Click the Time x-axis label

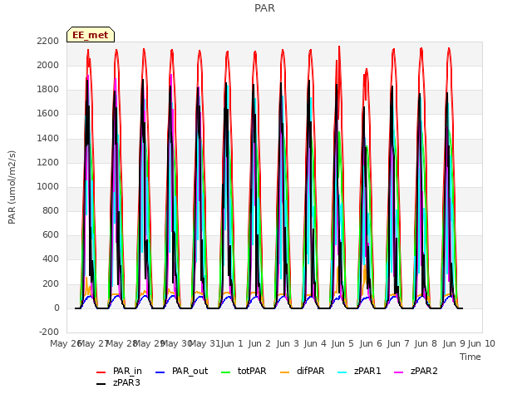point(470,357)
